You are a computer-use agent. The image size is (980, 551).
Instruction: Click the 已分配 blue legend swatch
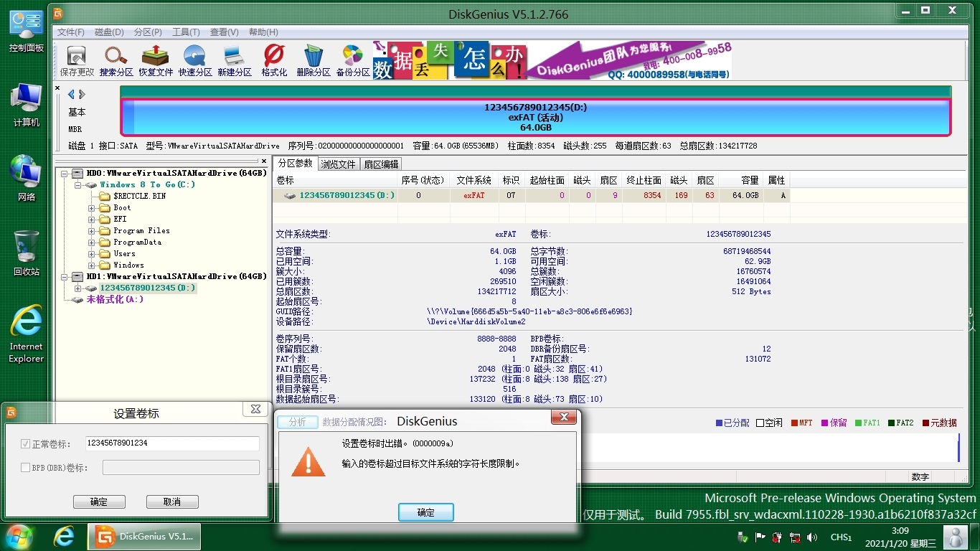click(x=719, y=423)
